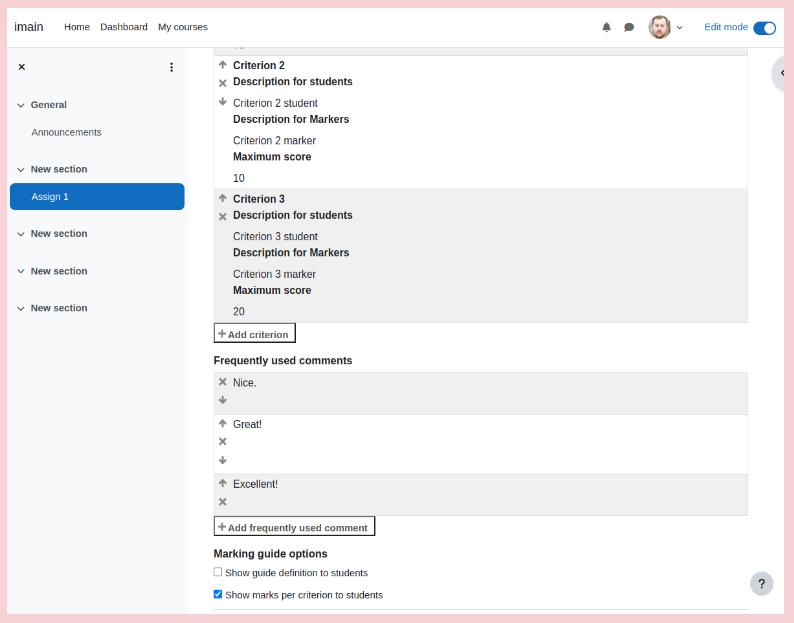Edit the 'Great!' comment text
Image resolution: width=794 pixels, height=623 pixels.
(x=247, y=424)
